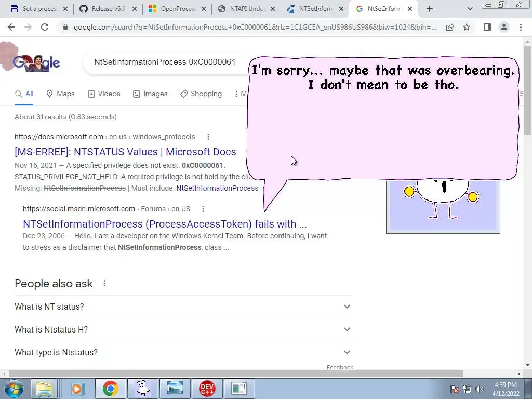
Task: Click the network tray icon
Action: (x=467, y=389)
